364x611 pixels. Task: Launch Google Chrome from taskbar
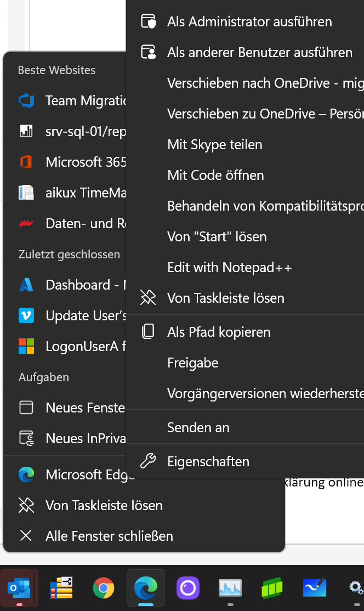[x=104, y=587]
